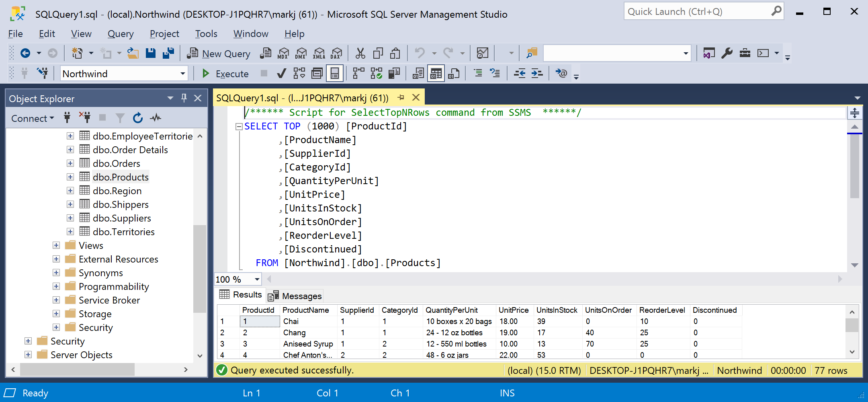Screen dimensions: 868x402
Task: Disconnect the current server connection
Action: [85, 118]
